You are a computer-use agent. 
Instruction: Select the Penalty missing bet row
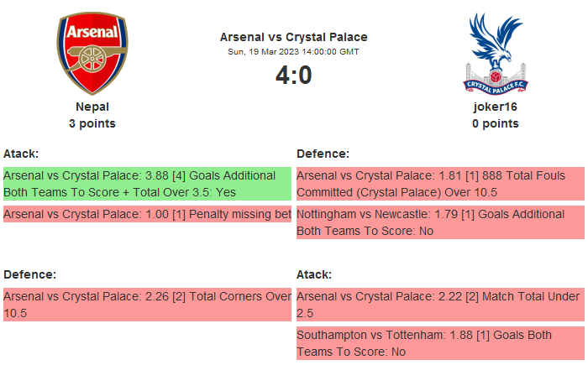[146, 214]
